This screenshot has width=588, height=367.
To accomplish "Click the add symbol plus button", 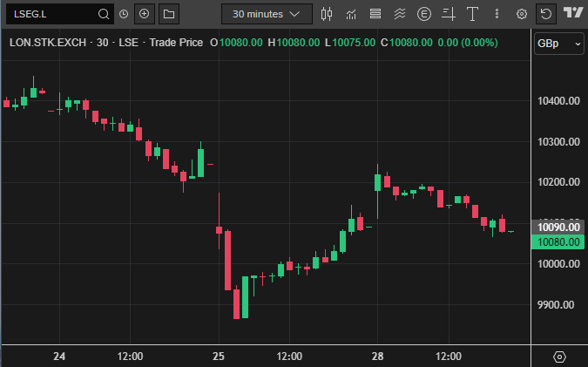I will click(x=145, y=14).
